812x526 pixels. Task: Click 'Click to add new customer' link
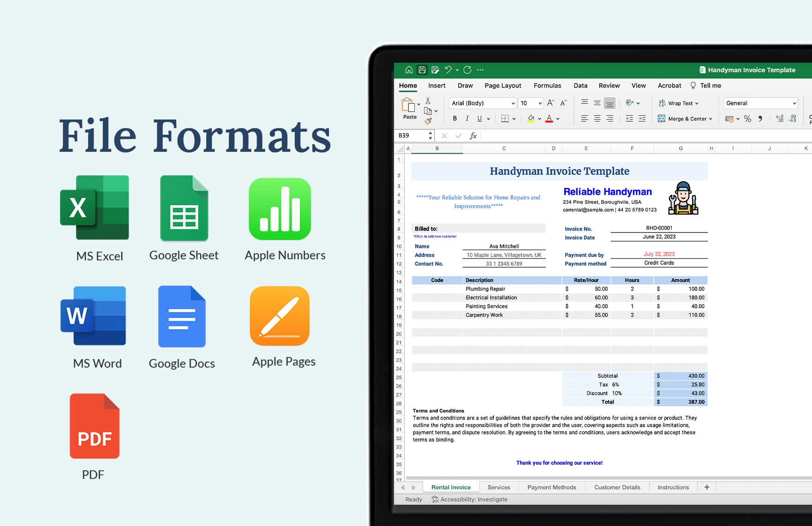[x=435, y=236]
